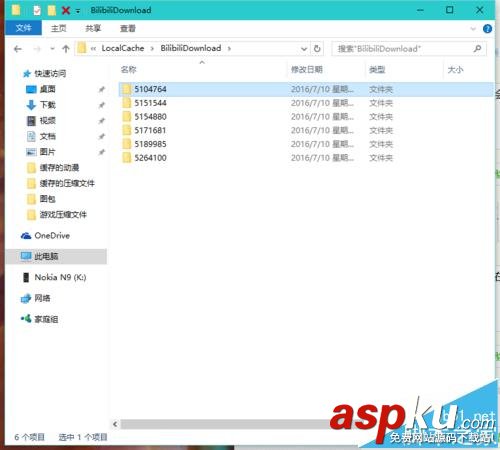The width and height of the screenshot is (500, 450).
Task: Open 文档 in quick access
Action: [48, 136]
